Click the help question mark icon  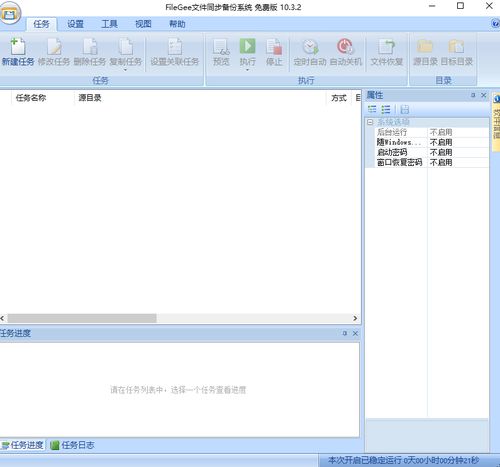[495, 24]
